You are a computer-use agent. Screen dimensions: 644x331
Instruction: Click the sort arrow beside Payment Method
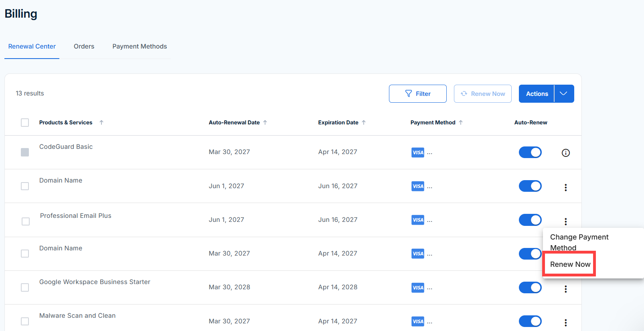(461, 122)
